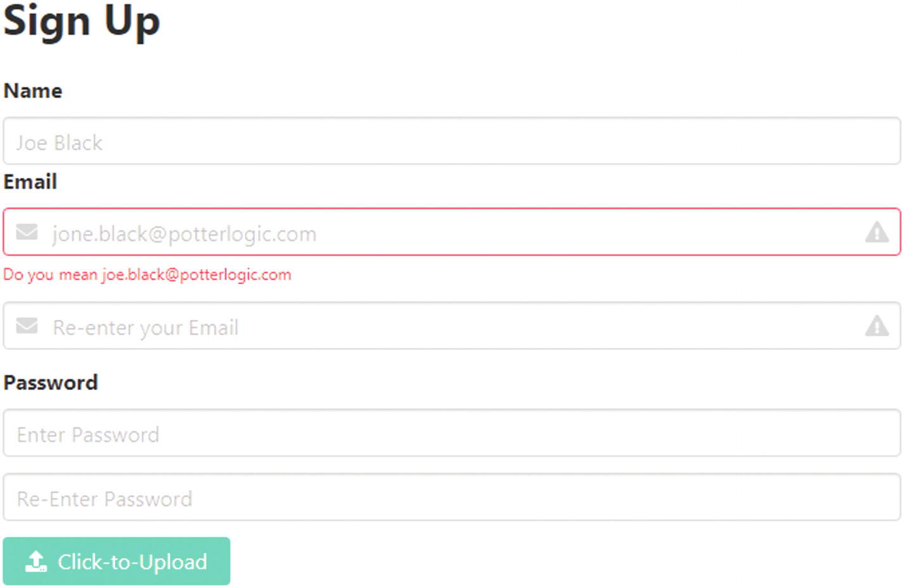Click the suggested address joe.black@potterlogic.com
The image size is (904, 588).
[x=197, y=275]
